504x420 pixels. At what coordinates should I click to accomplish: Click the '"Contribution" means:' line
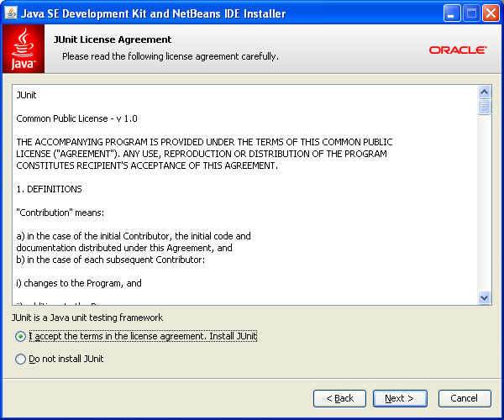click(x=60, y=213)
